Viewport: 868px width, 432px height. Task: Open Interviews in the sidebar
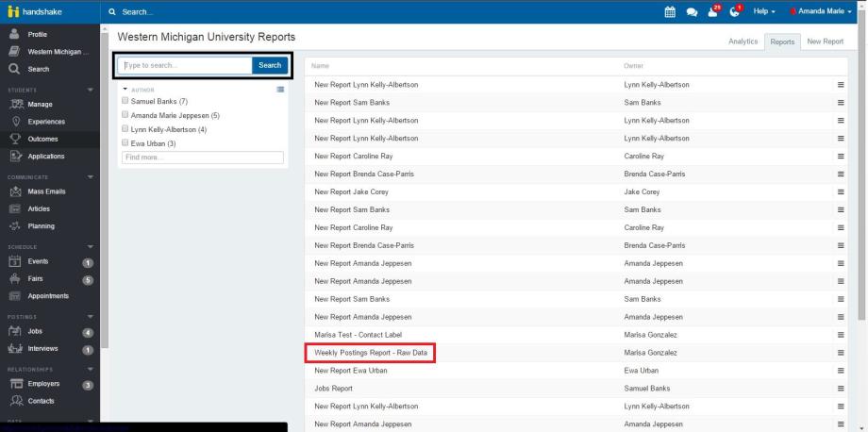[x=42, y=348]
